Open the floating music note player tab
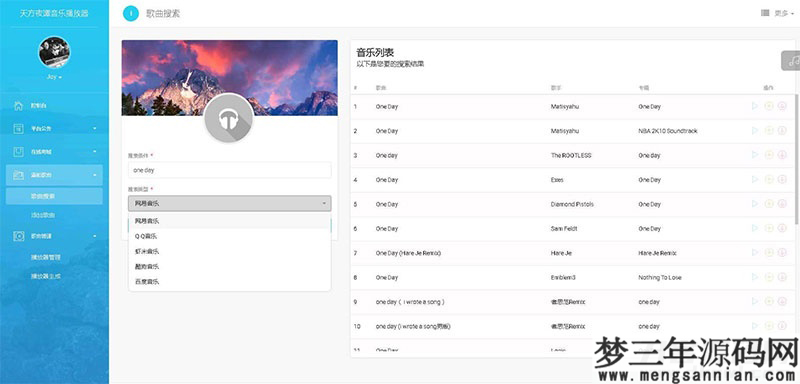Screen dimensions: 800x384 pos(791,61)
